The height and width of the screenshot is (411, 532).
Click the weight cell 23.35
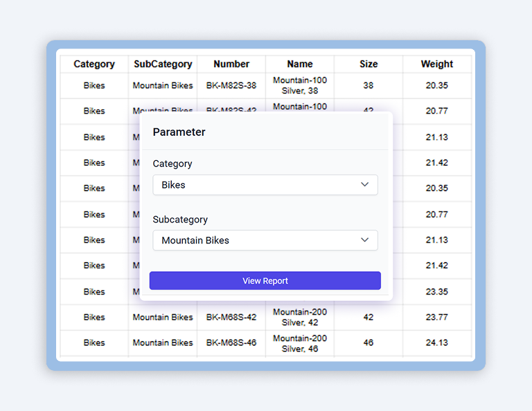pyautogui.click(x=437, y=292)
